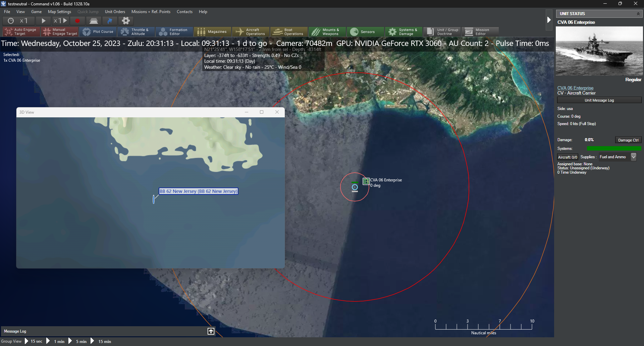Open settings via the gear toolbar icon
The width and height of the screenshot is (644, 346).
(126, 21)
